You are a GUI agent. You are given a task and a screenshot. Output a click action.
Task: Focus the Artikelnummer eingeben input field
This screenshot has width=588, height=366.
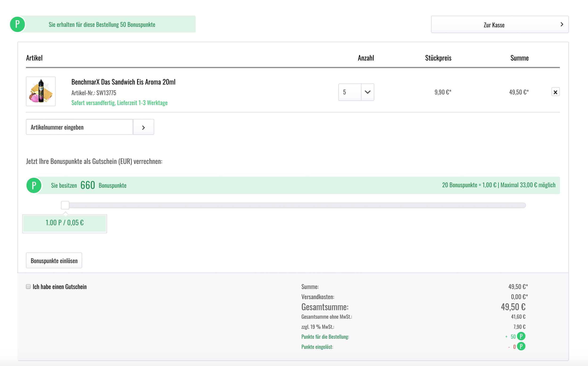[79, 127]
